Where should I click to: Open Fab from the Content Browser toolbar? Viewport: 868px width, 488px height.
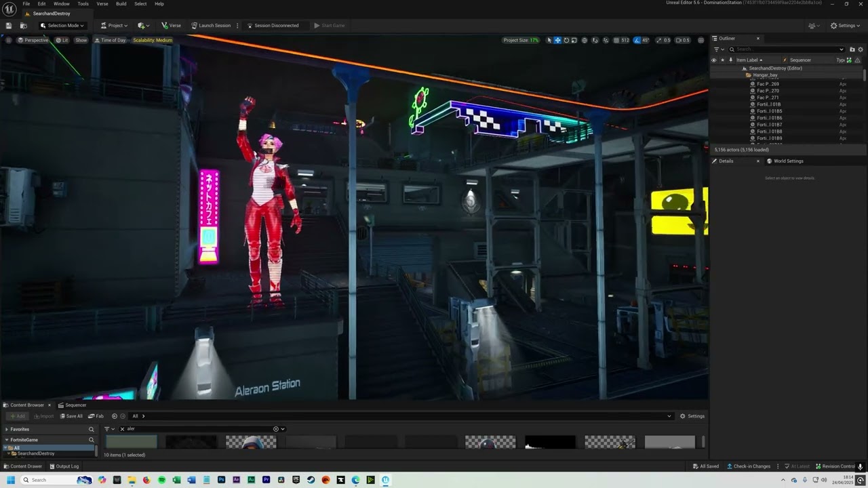coord(96,416)
